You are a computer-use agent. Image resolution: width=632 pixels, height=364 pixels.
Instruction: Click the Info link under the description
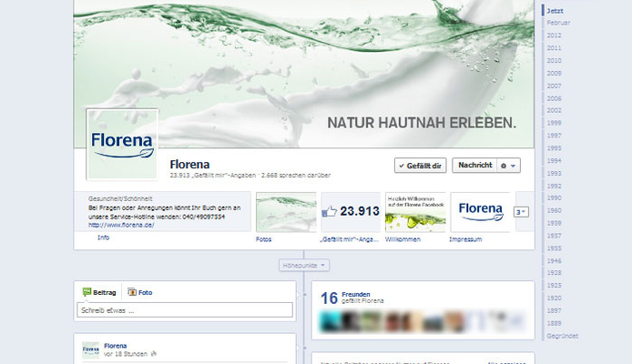[x=103, y=238]
